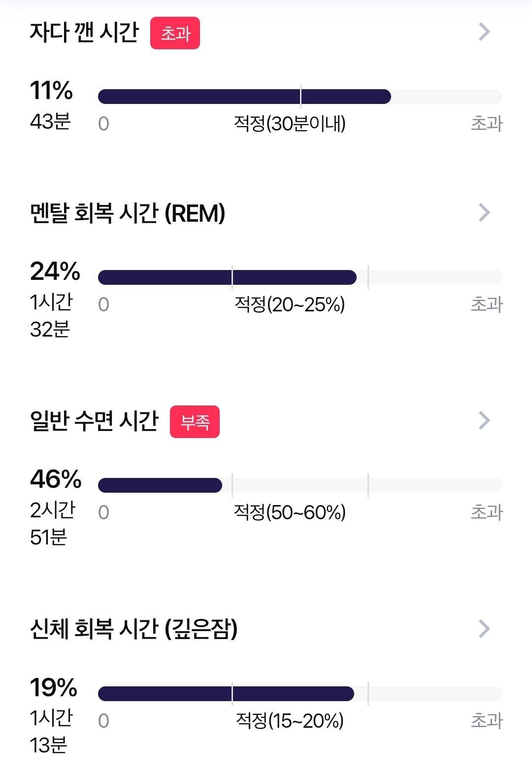Click the light sleep 46% progress bar
The width and height of the screenshot is (532, 778).
[300, 485]
